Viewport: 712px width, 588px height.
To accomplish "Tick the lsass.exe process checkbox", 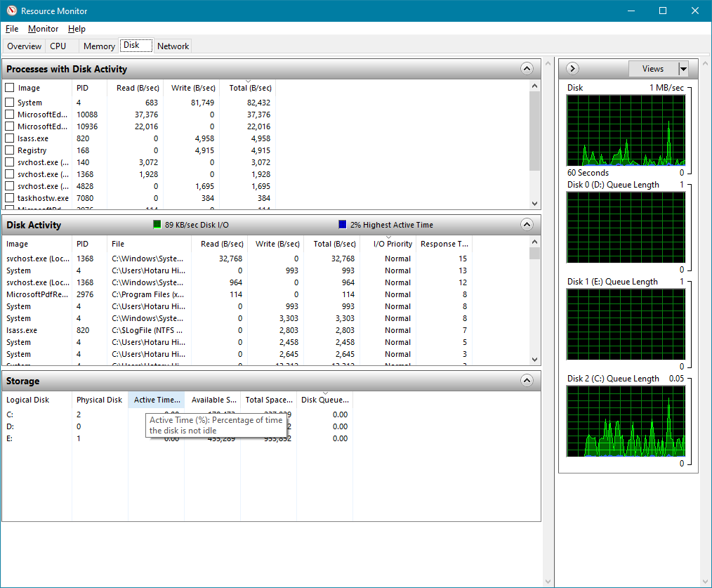I will (x=10, y=138).
